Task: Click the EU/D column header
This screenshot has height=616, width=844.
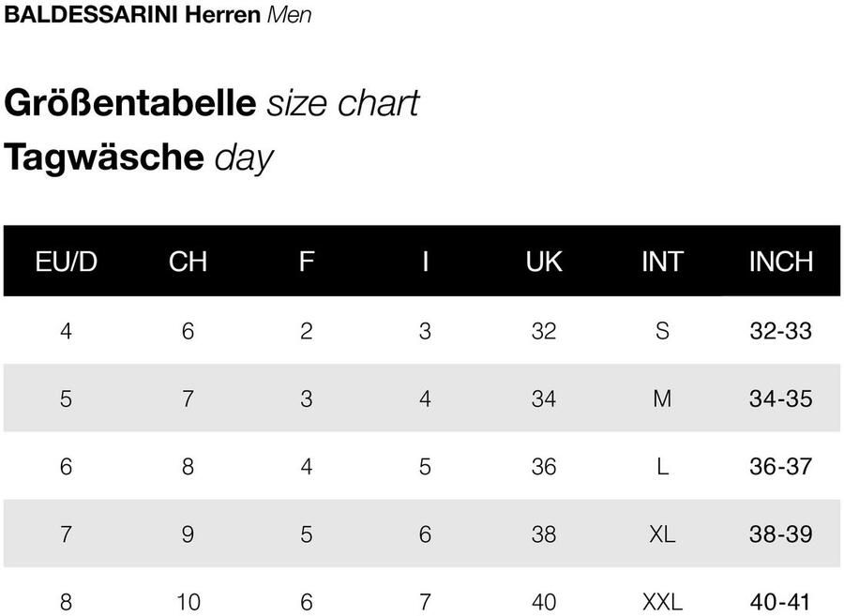Action: click(x=66, y=262)
